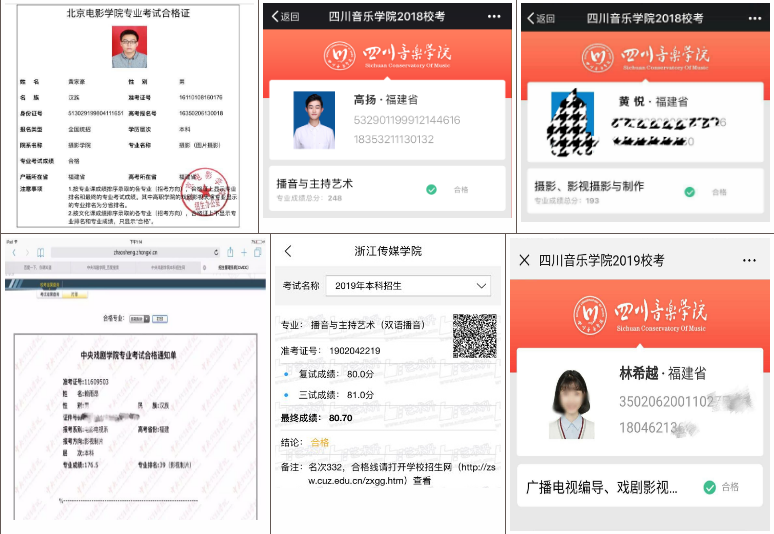Open three-dot menu in 黄悦 2018校考 screen
This screenshot has width=774, height=534.
pyautogui.click(x=755, y=18)
